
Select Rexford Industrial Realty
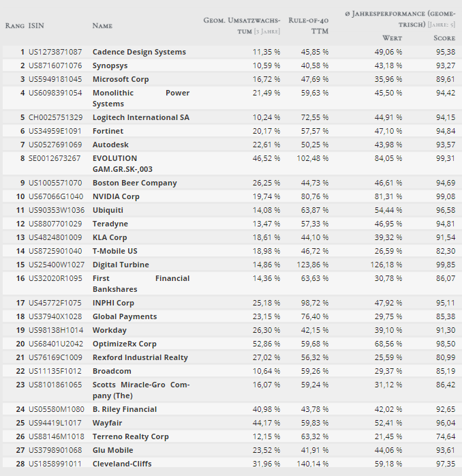[x=140, y=357]
